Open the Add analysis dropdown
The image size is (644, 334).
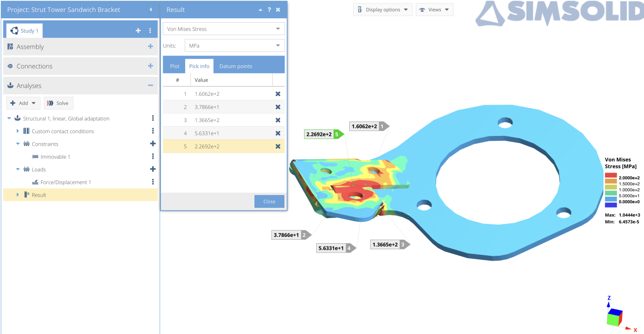pyautogui.click(x=23, y=103)
